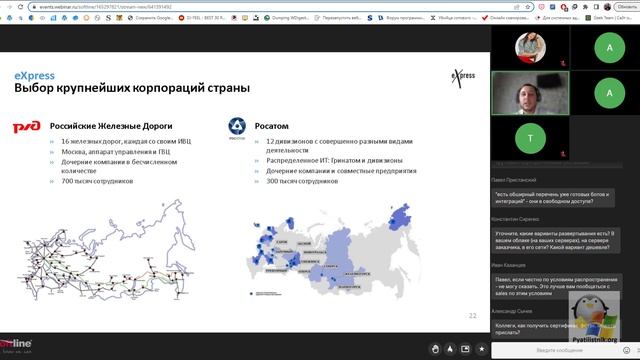Screen dimensions: 640x360
Task: Click the 'Росатом' heading text
Action: [x=271, y=126]
